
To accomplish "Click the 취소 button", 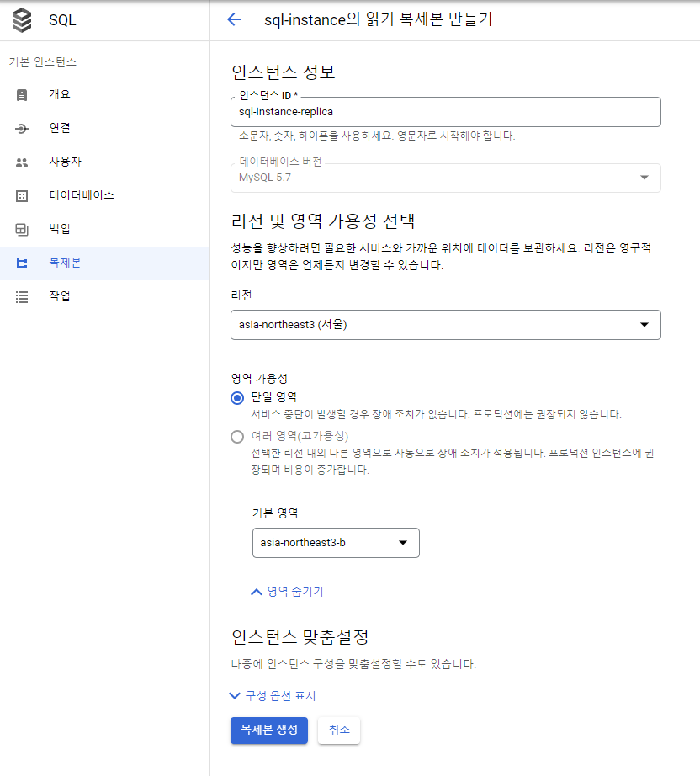I will point(339,730).
